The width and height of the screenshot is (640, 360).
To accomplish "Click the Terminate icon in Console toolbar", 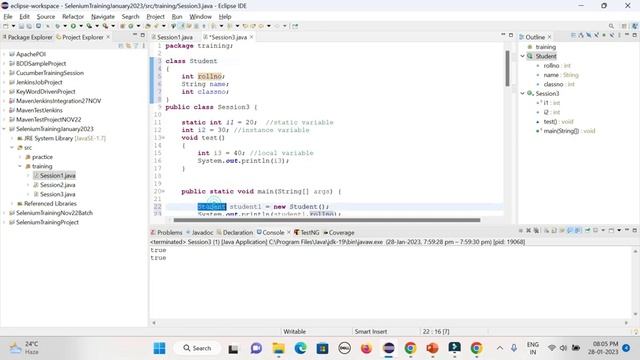I will (x=521, y=231).
